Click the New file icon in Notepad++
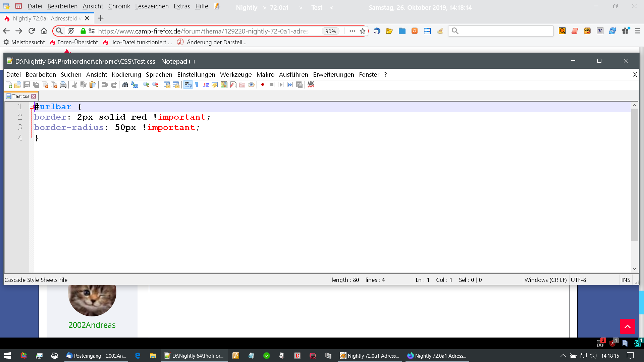This screenshot has height=362, width=644. pyautogui.click(x=9, y=85)
